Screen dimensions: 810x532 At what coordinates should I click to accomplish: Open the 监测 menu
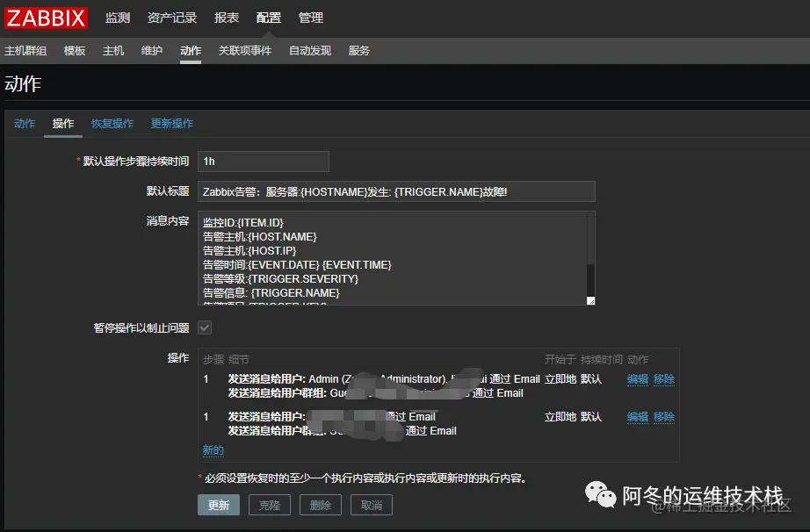tap(117, 17)
